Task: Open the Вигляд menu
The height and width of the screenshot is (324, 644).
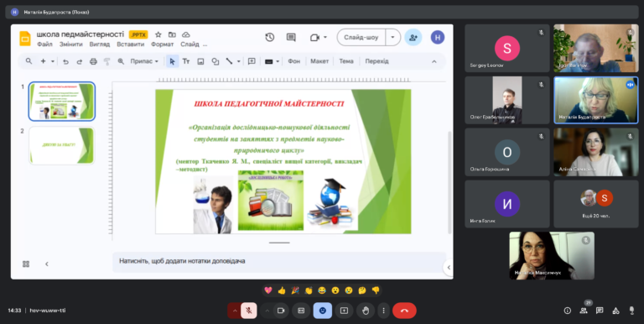Action: tap(100, 44)
